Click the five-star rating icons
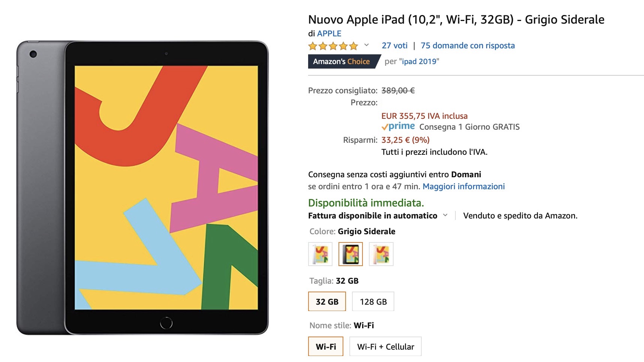The image size is (644, 362). click(x=333, y=46)
